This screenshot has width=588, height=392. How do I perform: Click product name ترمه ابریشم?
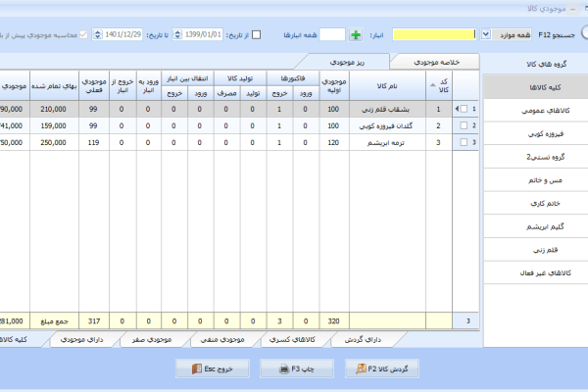tap(385, 143)
